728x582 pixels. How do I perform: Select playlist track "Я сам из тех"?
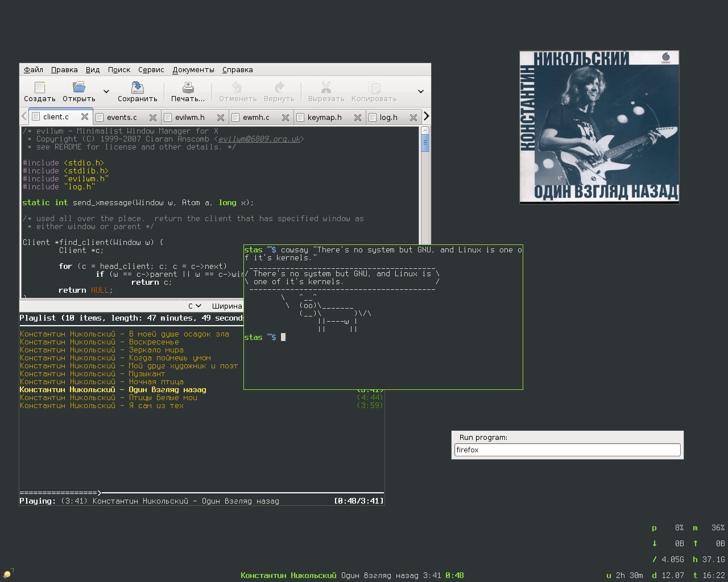coord(102,406)
